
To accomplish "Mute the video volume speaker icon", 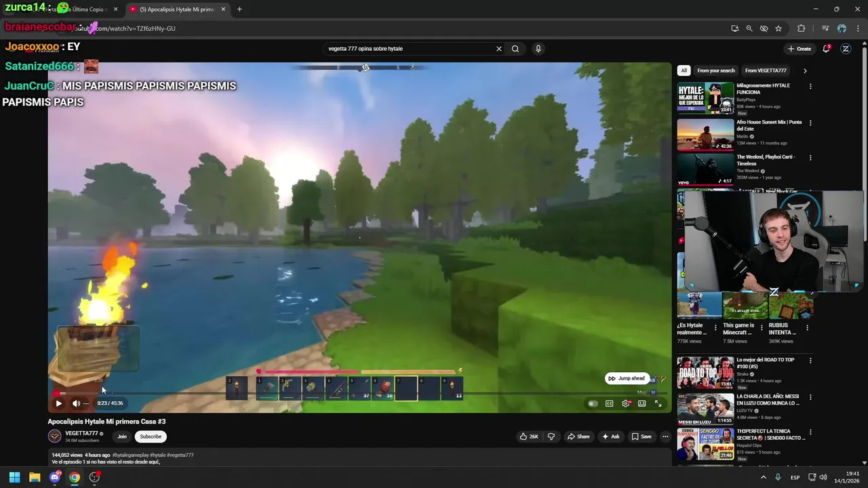I will (x=76, y=403).
